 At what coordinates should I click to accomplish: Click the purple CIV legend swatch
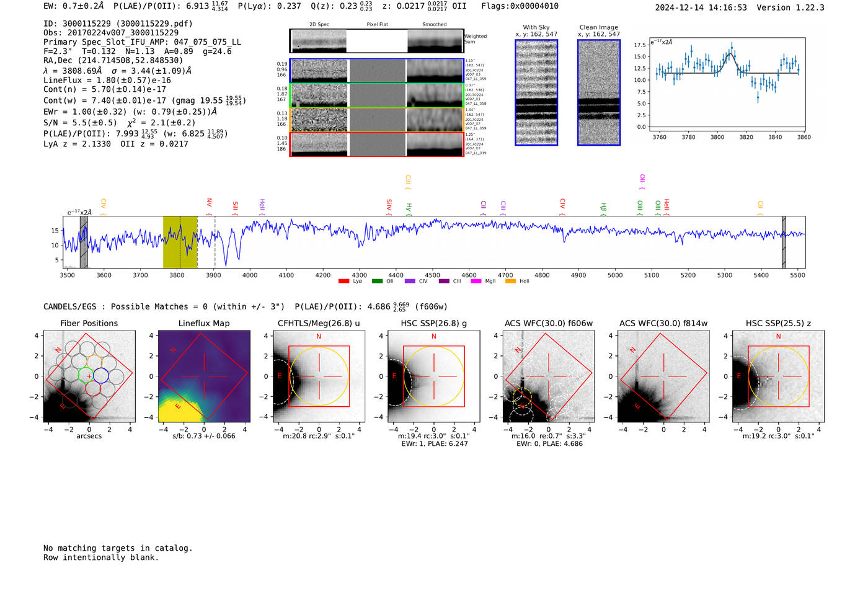tap(410, 282)
